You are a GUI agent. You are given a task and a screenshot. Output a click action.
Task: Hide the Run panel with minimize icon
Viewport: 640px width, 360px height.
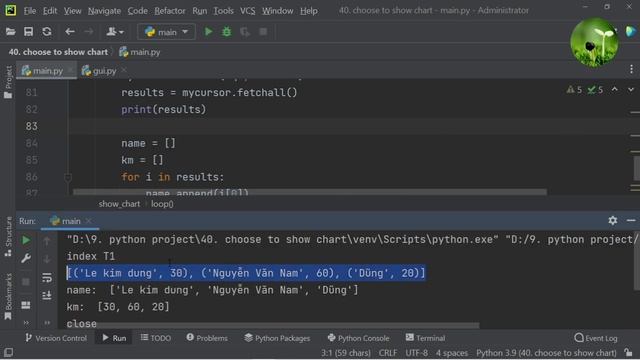pyautogui.click(x=631, y=220)
